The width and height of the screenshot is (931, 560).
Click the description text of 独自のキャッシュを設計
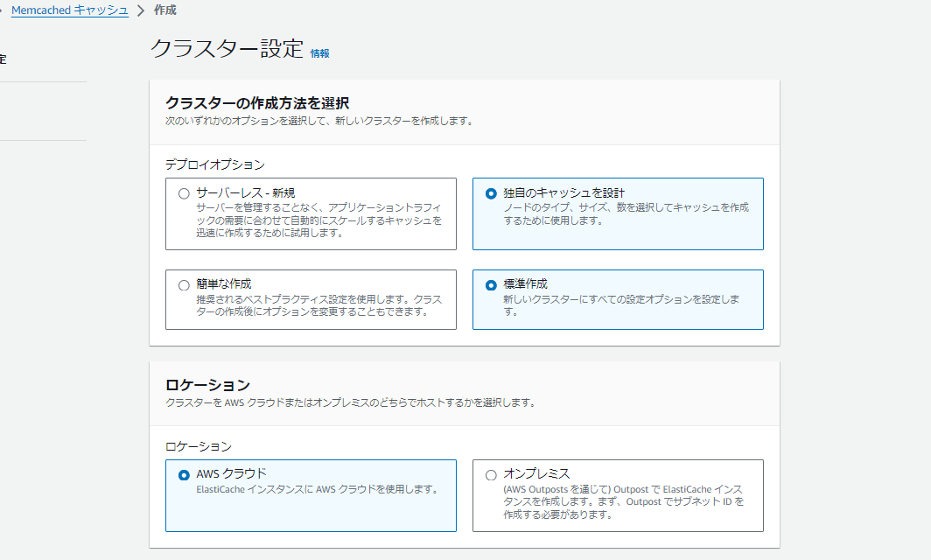point(626,213)
